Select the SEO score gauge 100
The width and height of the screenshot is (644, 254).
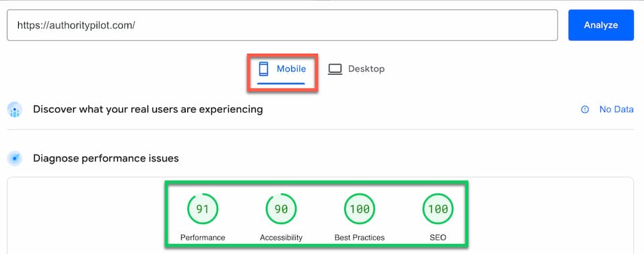click(438, 209)
